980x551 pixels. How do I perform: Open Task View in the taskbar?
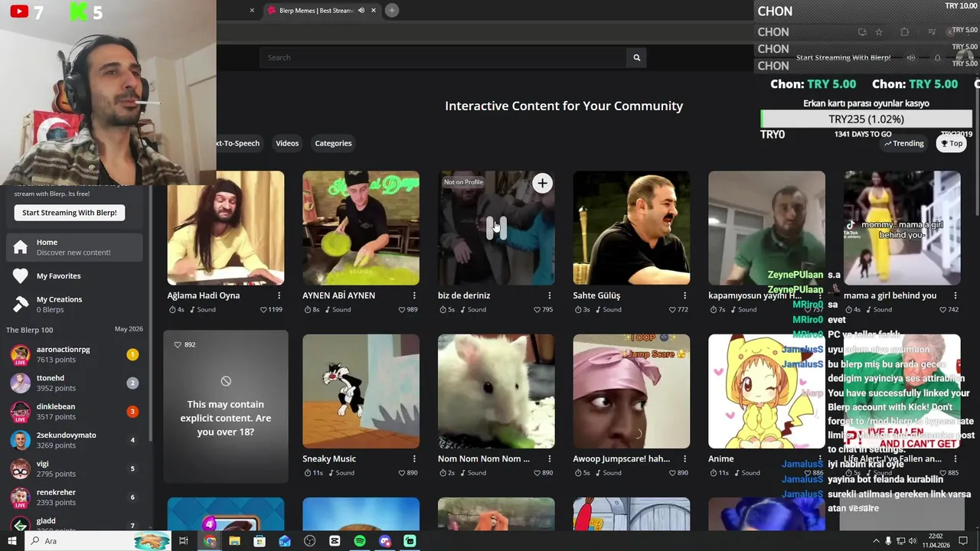pyautogui.click(x=184, y=541)
